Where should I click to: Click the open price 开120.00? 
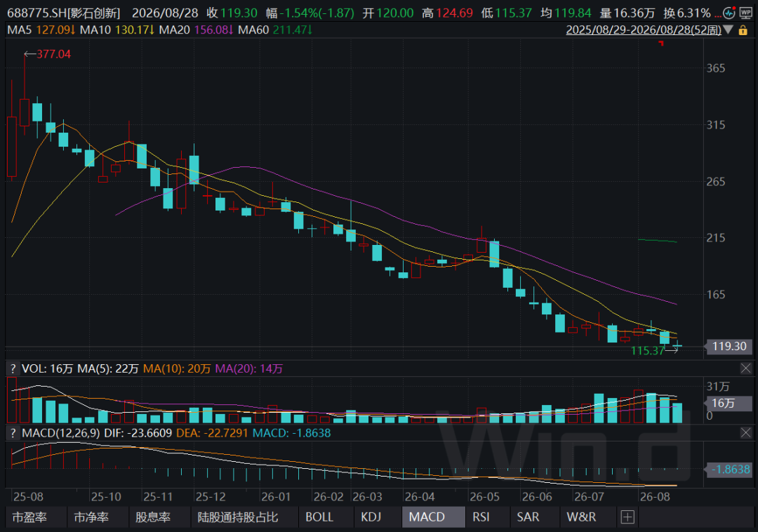(x=388, y=13)
